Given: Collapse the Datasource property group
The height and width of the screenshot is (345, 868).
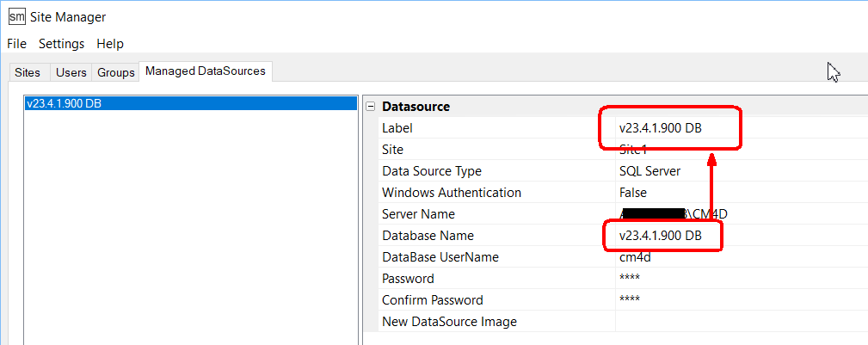Looking at the screenshot, I should pos(371,107).
